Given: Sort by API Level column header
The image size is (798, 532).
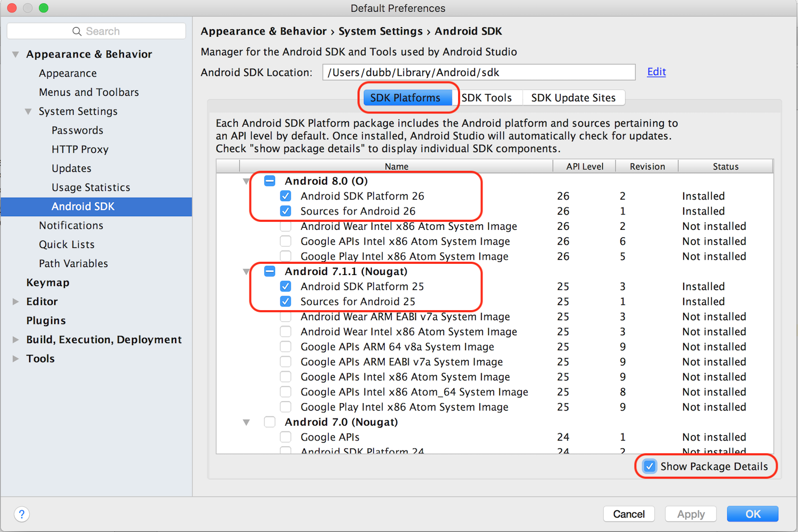Looking at the screenshot, I should coord(585,167).
